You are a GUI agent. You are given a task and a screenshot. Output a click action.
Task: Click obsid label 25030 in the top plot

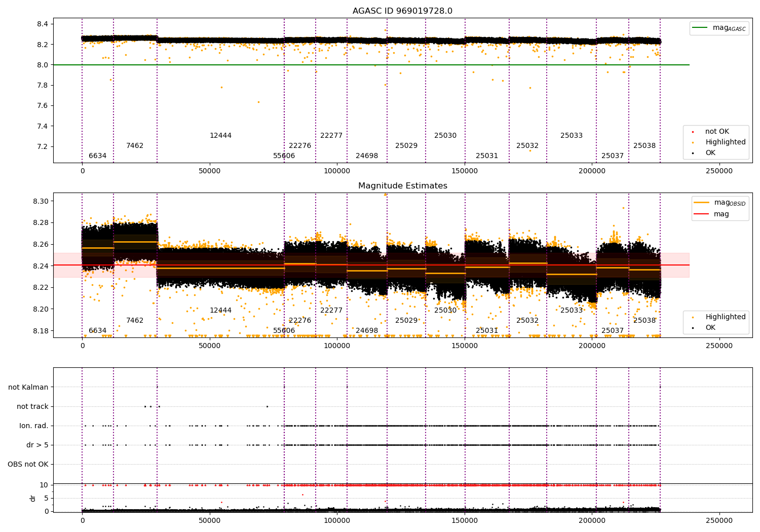pos(445,136)
